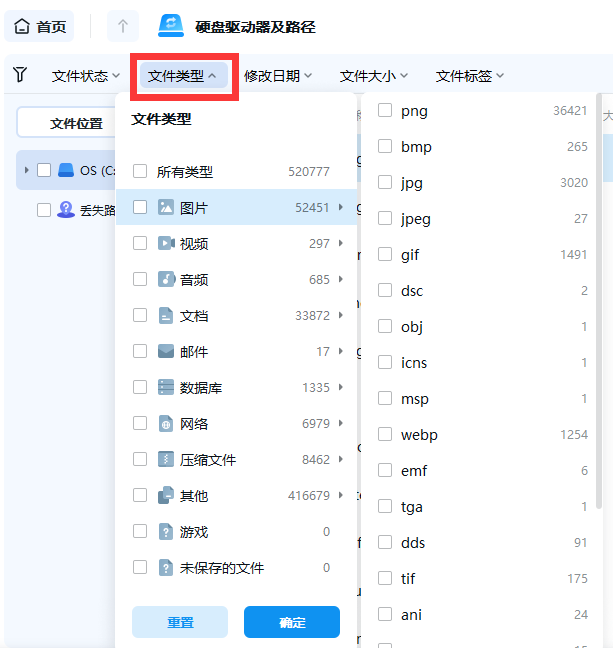Select the 网络 menu entry

point(236,423)
